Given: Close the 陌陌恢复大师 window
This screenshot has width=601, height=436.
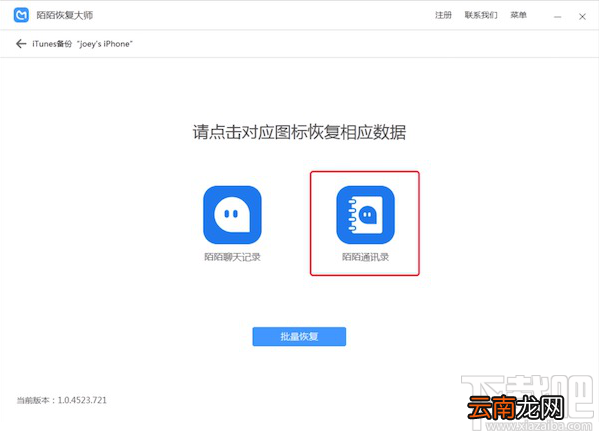Looking at the screenshot, I should coord(582,16).
